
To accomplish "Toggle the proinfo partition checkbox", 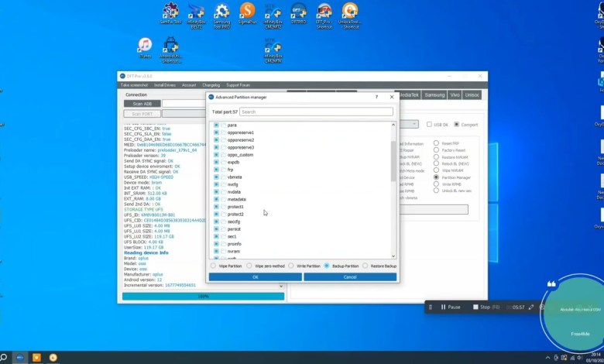I will (216, 244).
